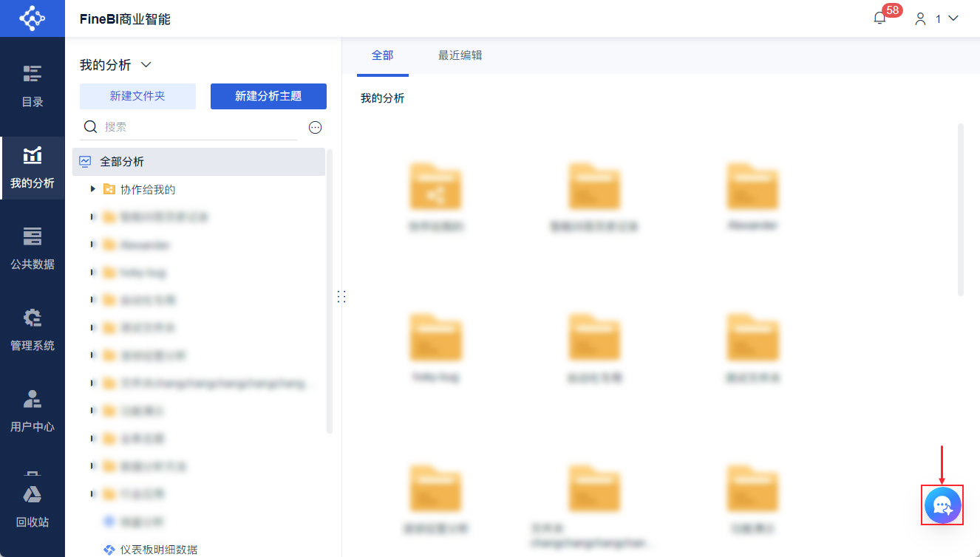
Task: Switch to the 最近编辑 tab
Action: [460, 55]
